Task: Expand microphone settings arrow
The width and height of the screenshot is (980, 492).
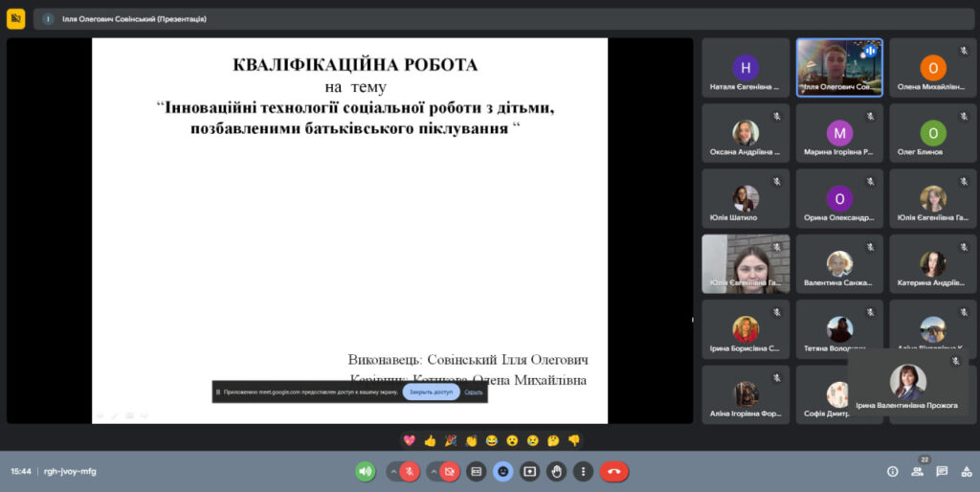Action: (x=392, y=471)
